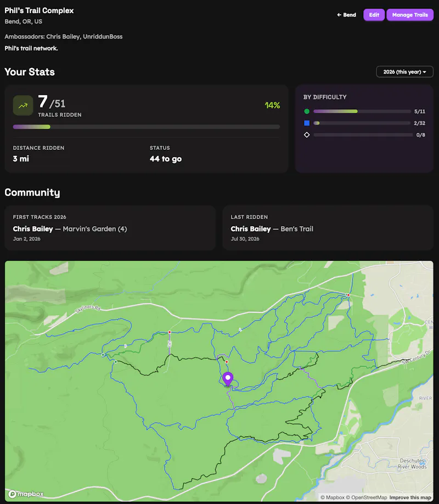Open the 2026 (this year) dropdown
Image resolution: width=439 pixels, height=504 pixels.
(x=404, y=72)
